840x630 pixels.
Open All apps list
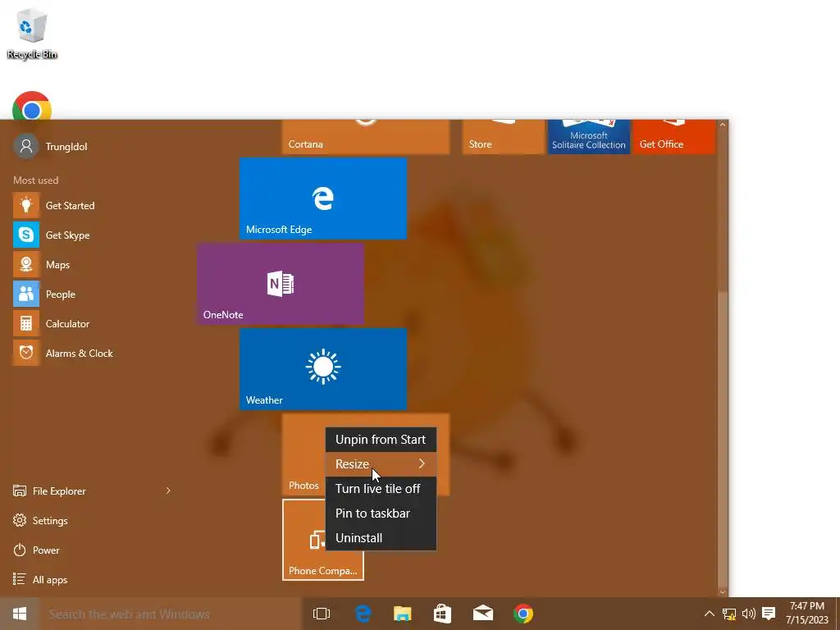tap(41, 580)
